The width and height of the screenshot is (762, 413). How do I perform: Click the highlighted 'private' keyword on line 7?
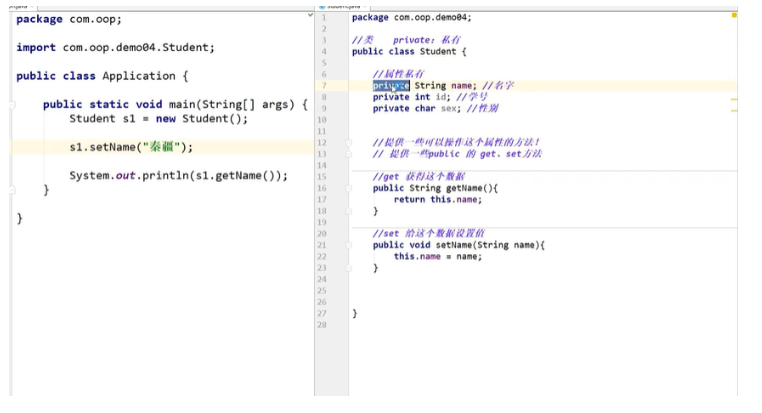point(391,86)
